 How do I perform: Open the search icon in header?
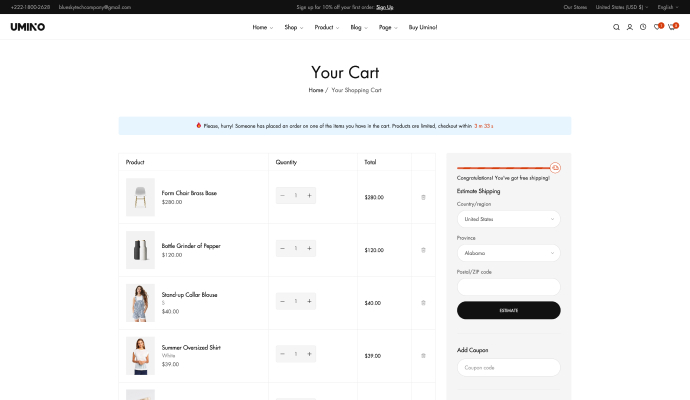coord(616,27)
